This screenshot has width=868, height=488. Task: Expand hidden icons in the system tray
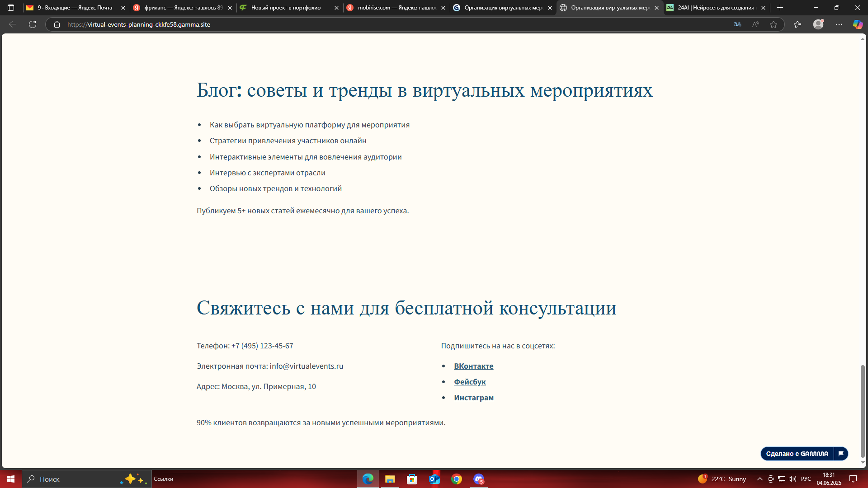(x=759, y=479)
